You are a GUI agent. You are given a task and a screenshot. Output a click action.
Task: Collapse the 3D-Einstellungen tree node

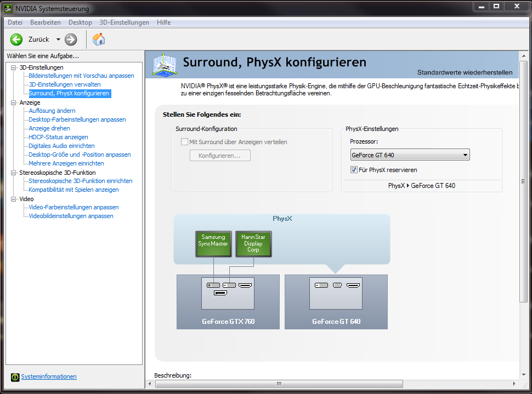[x=14, y=67]
